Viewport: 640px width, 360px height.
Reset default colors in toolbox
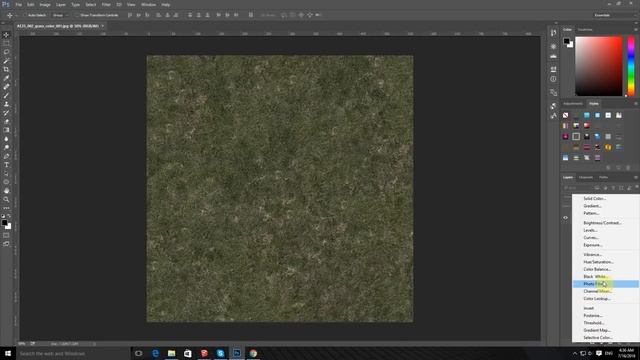coord(3,216)
